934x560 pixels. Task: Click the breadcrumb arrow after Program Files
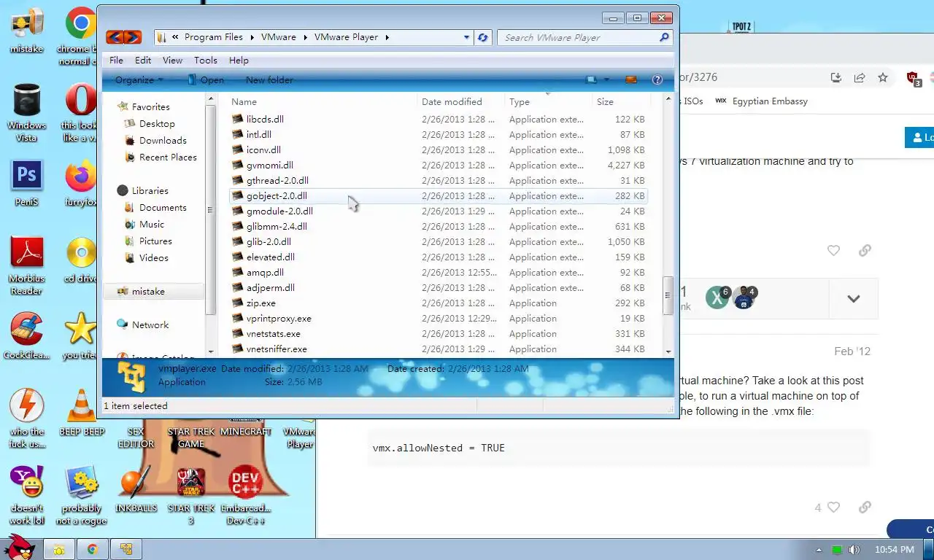click(252, 37)
